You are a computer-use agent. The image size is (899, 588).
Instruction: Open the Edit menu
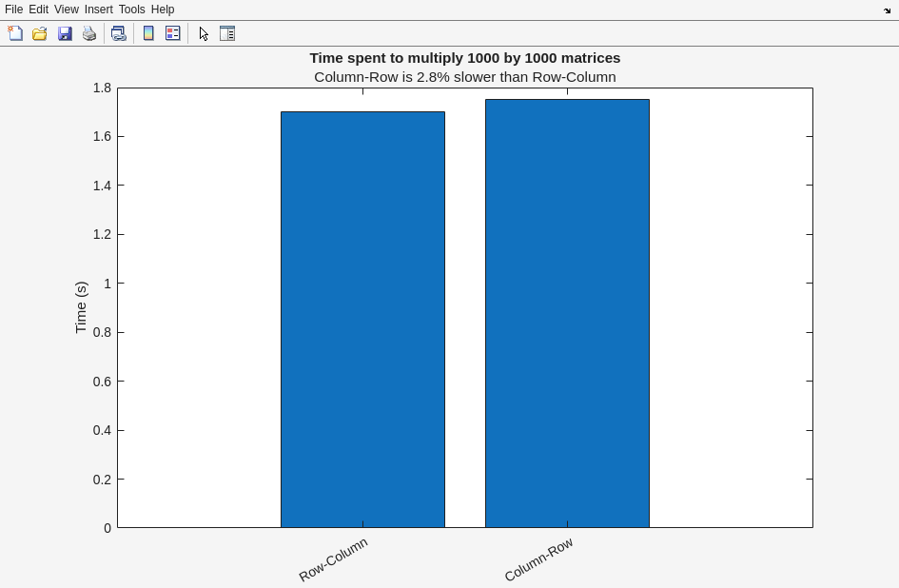tap(38, 10)
